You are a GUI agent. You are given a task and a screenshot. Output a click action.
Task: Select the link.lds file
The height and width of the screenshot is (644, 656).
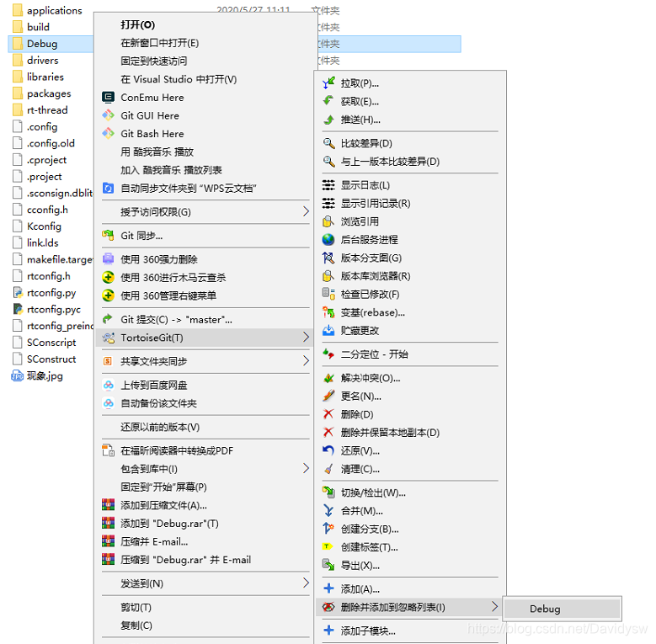(43, 243)
